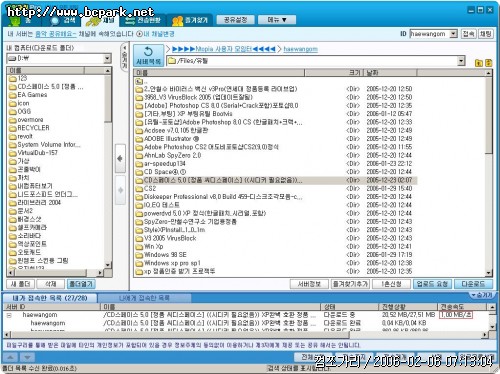This screenshot has height=374, width=500.
Task: Click the folder icon of StyleXPInstall_1_0_1m
Action: [x=139, y=230]
